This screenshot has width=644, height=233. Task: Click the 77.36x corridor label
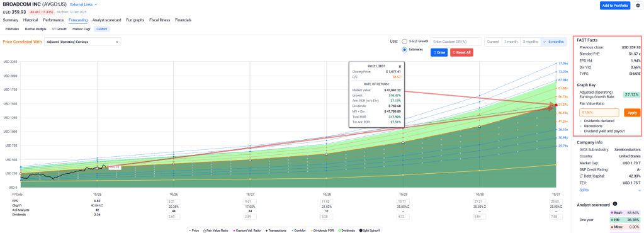[x=563, y=63]
